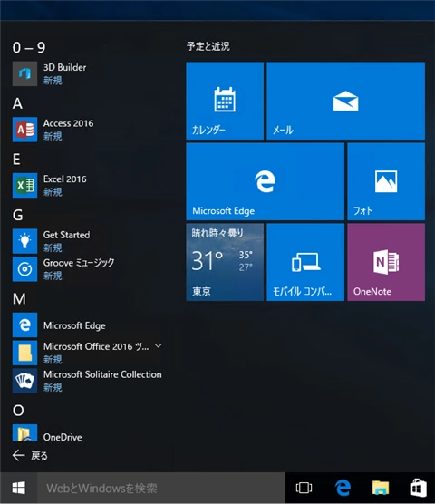Open the OneDrive app icon
Screen dimensions: 435x504
(x=24, y=433)
